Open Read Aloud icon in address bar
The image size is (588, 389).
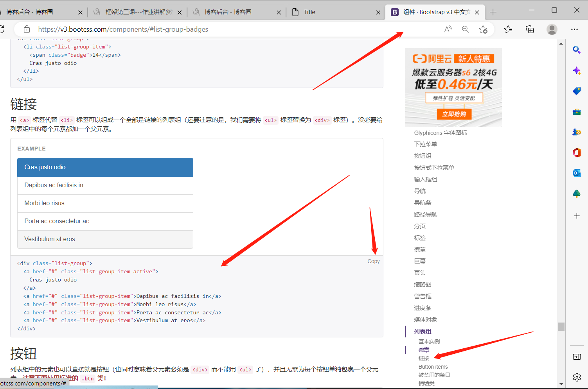point(448,29)
